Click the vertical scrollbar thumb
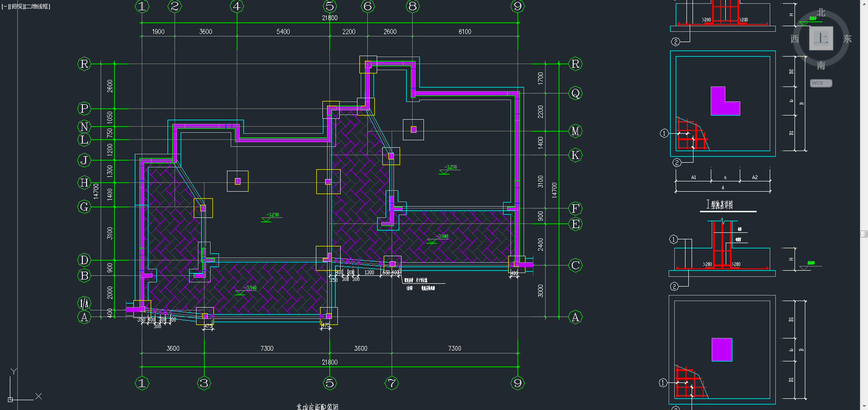 click(x=864, y=234)
